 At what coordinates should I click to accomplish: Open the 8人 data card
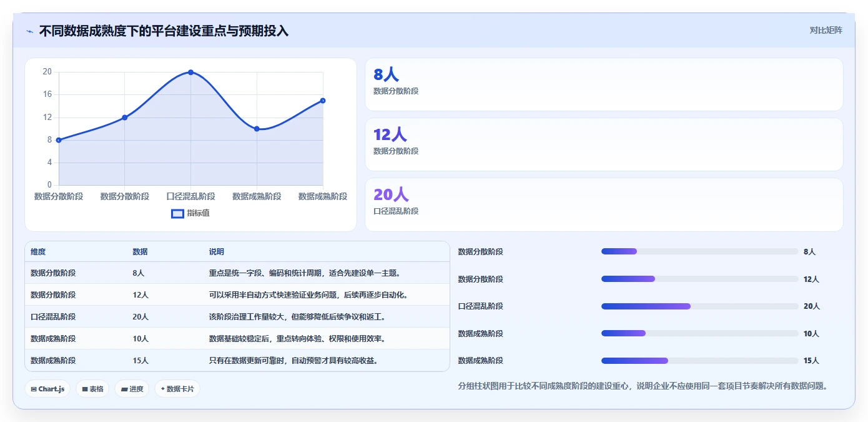[x=604, y=84]
